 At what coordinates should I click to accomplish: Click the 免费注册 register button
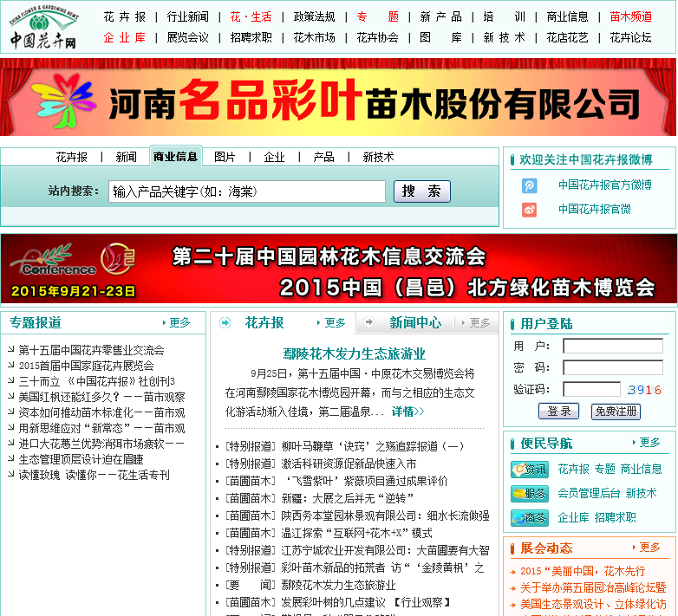coord(616,412)
